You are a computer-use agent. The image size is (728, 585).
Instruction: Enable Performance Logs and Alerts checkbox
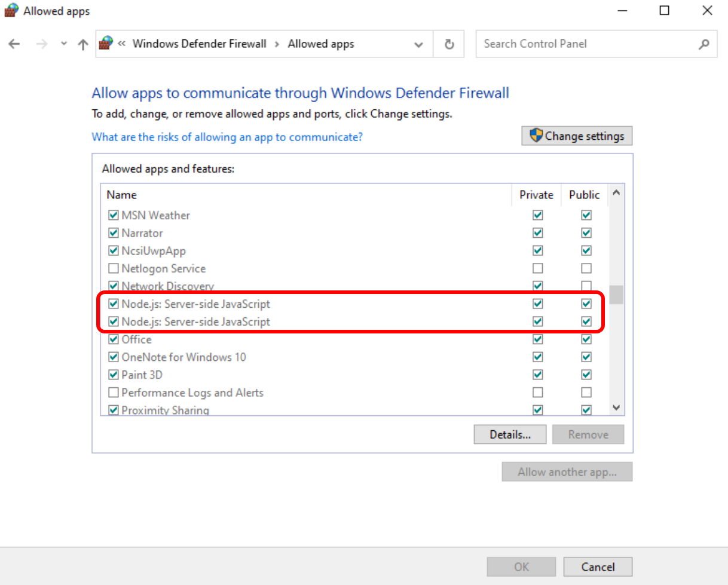coord(113,393)
